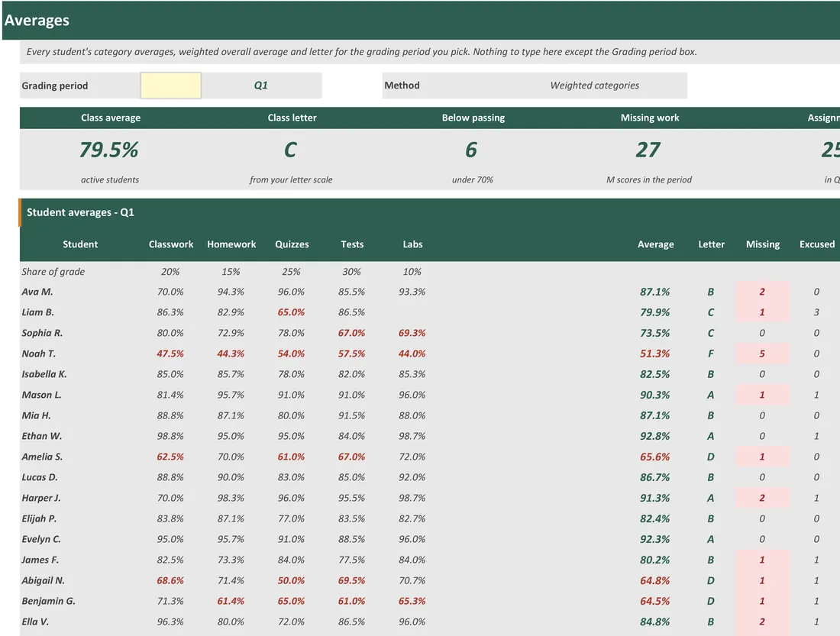
Task: Select student name Ava M.
Action: tap(37, 292)
